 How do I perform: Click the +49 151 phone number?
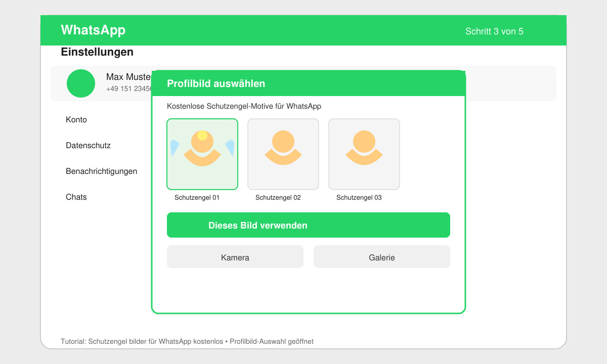tap(129, 88)
